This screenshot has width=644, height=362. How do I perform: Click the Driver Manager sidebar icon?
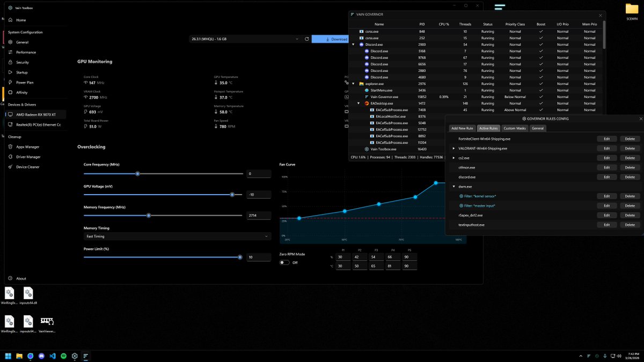coord(11,157)
